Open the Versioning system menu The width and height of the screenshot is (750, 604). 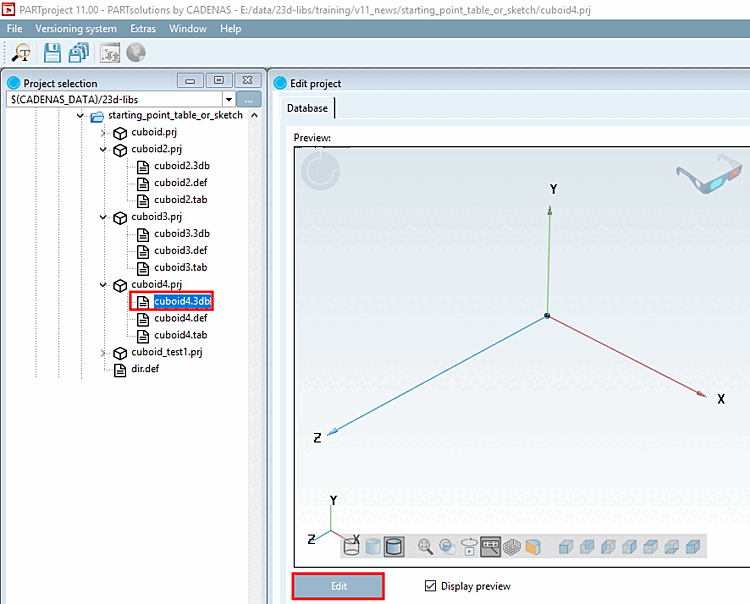pos(76,29)
